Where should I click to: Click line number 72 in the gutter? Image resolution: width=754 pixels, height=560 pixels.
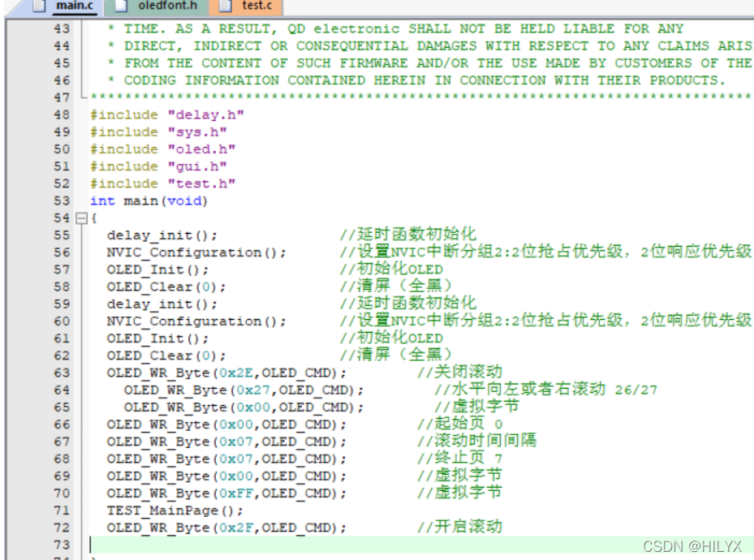coord(62,528)
